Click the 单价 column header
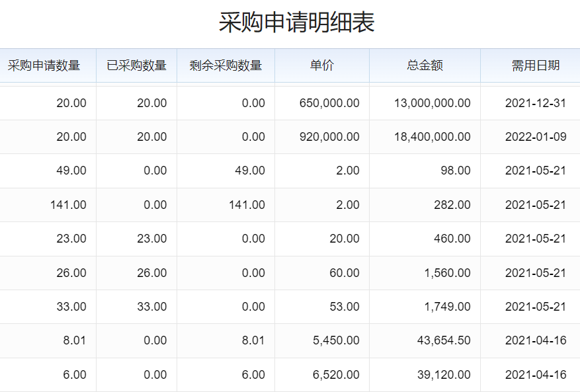The width and height of the screenshot is (580, 392). [x=322, y=65]
